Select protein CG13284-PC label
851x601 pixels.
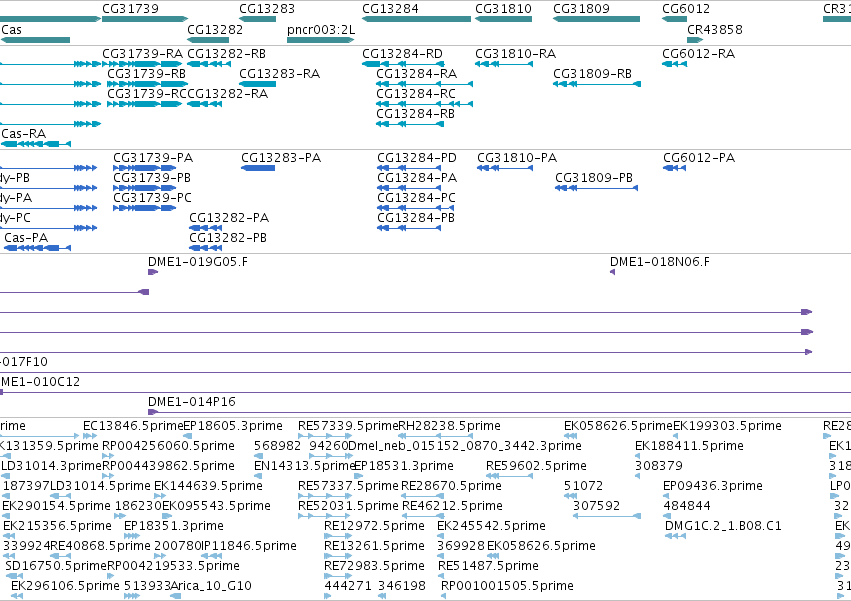(x=416, y=198)
